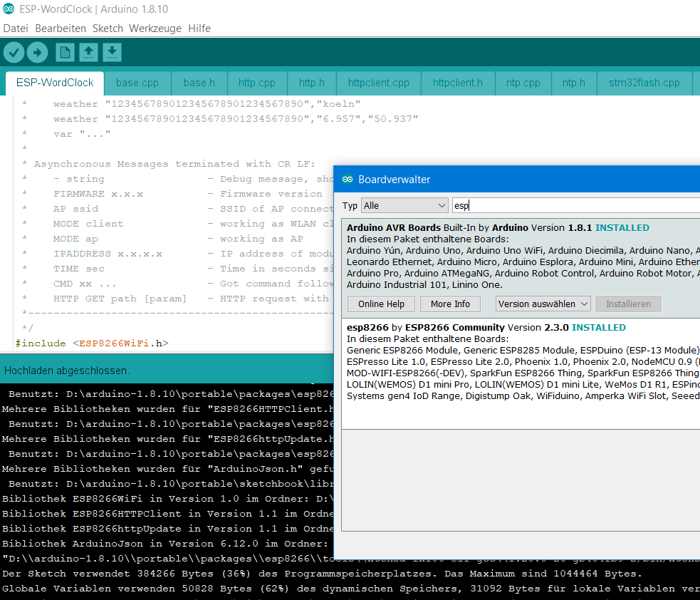Create a new sketch via toolbar icon
This screenshot has height=600, width=700.
(65, 52)
